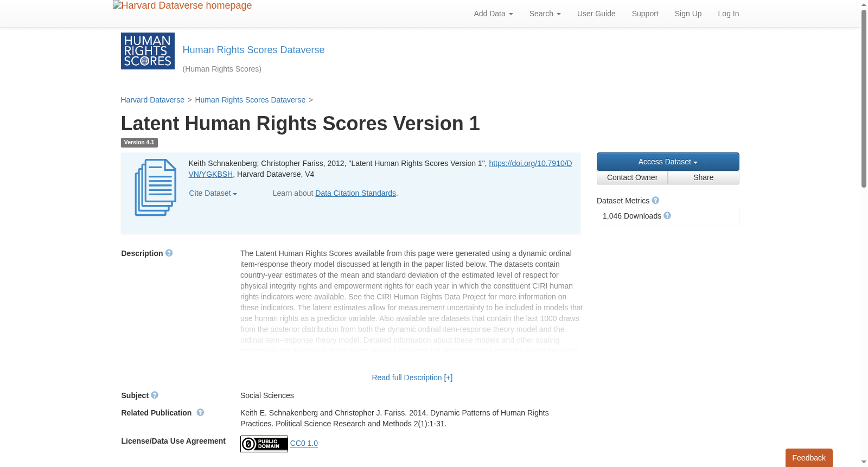Click the Dataset Metrics help icon
The height and width of the screenshot is (467, 868).
(655, 201)
